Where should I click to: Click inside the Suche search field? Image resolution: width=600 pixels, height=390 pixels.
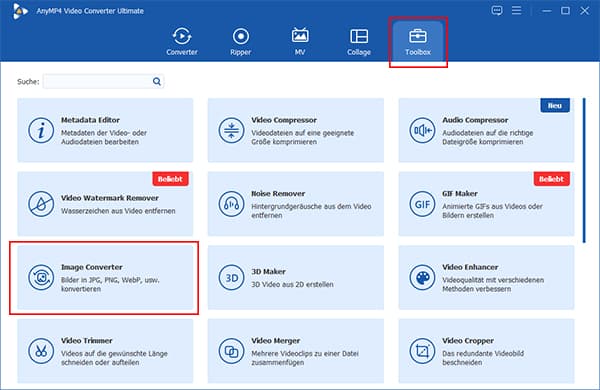[103, 82]
